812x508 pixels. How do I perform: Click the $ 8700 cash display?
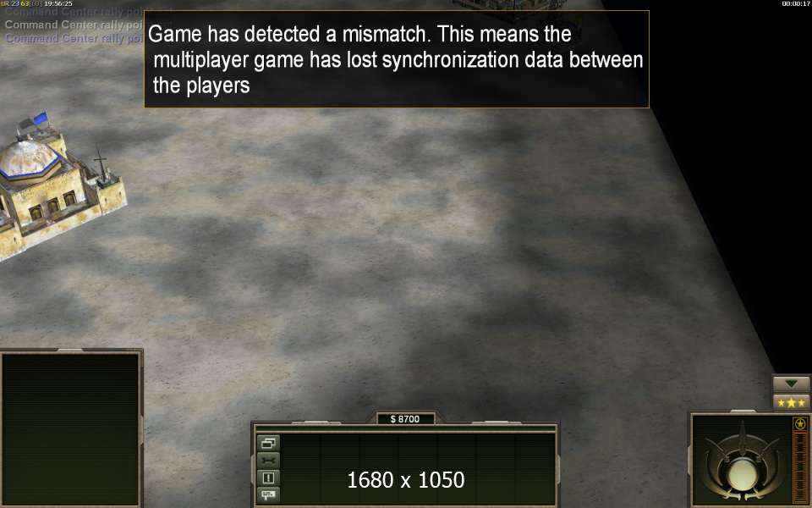(405, 419)
